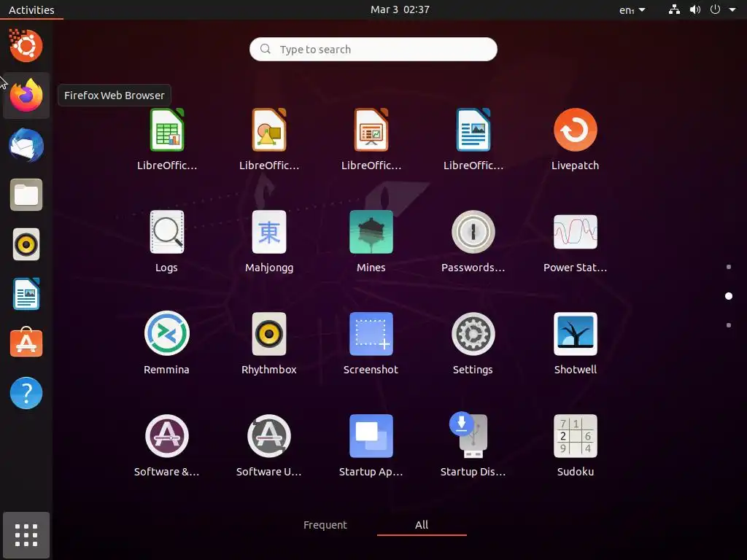
Task: Launch Thunderbird Mail from the dock
Action: coord(26,145)
